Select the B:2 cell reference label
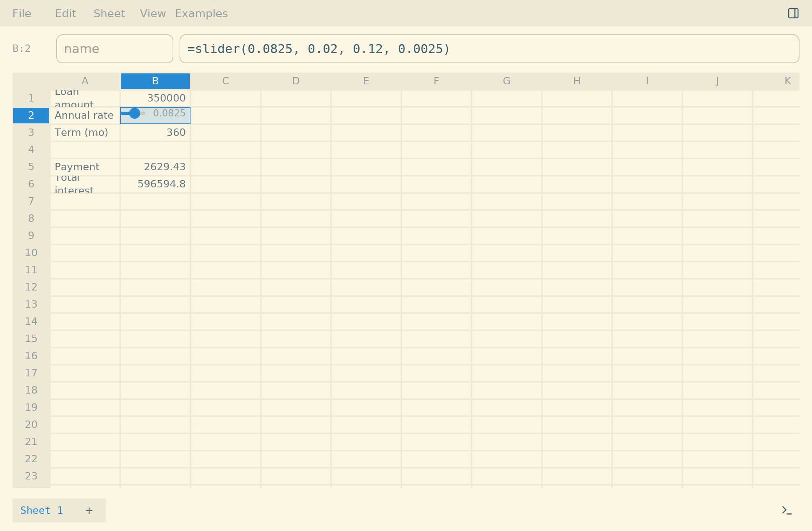Image resolution: width=812 pixels, height=531 pixels. tap(21, 49)
